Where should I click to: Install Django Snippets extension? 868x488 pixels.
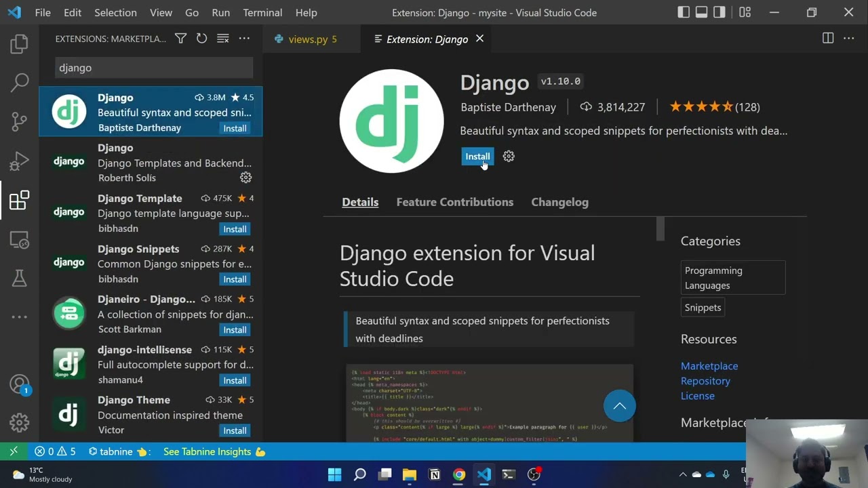coord(235,279)
